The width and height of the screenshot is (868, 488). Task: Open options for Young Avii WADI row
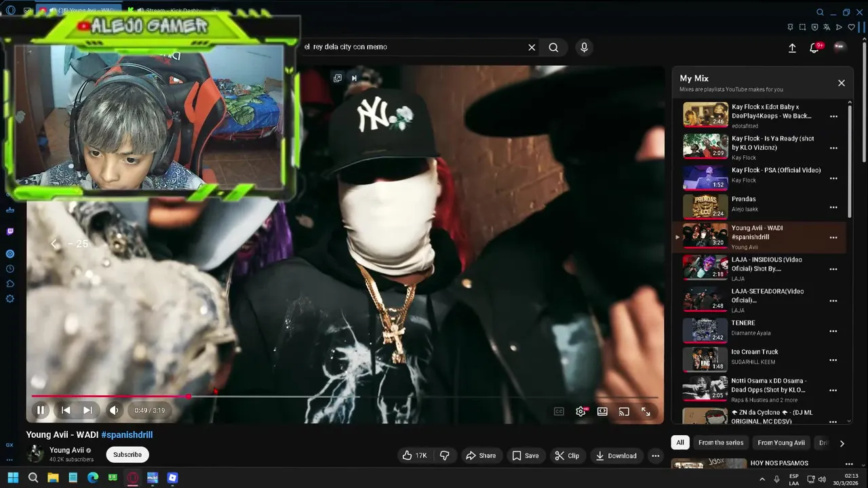pos(833,238)
